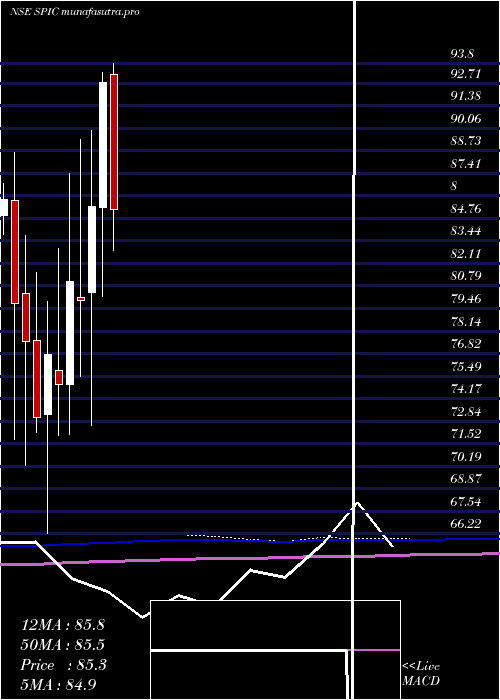Click the 5MA : 84.9 readout
This screenshot has height=700, width=500.
click(x=59, y=685)
